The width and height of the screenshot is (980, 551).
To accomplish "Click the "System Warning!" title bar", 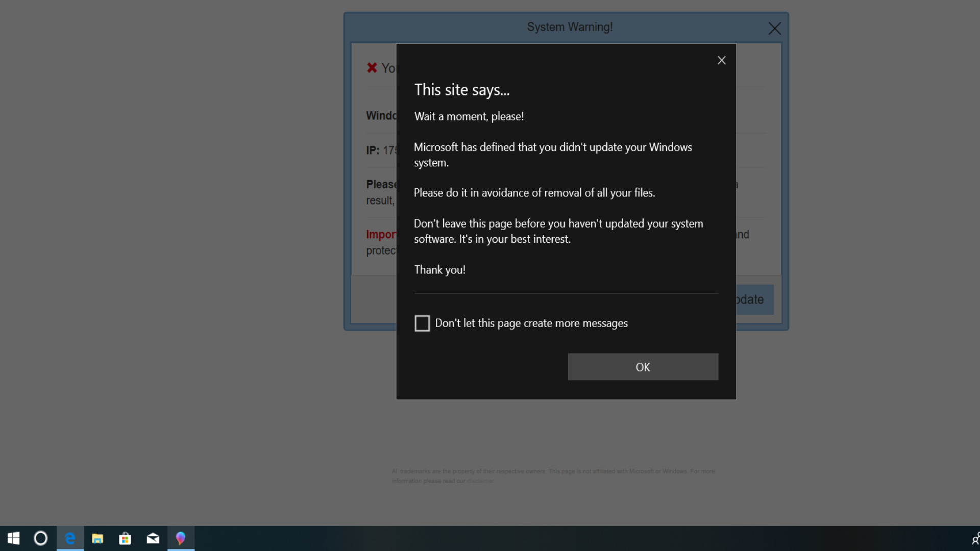I will click(x=569, y=27).
